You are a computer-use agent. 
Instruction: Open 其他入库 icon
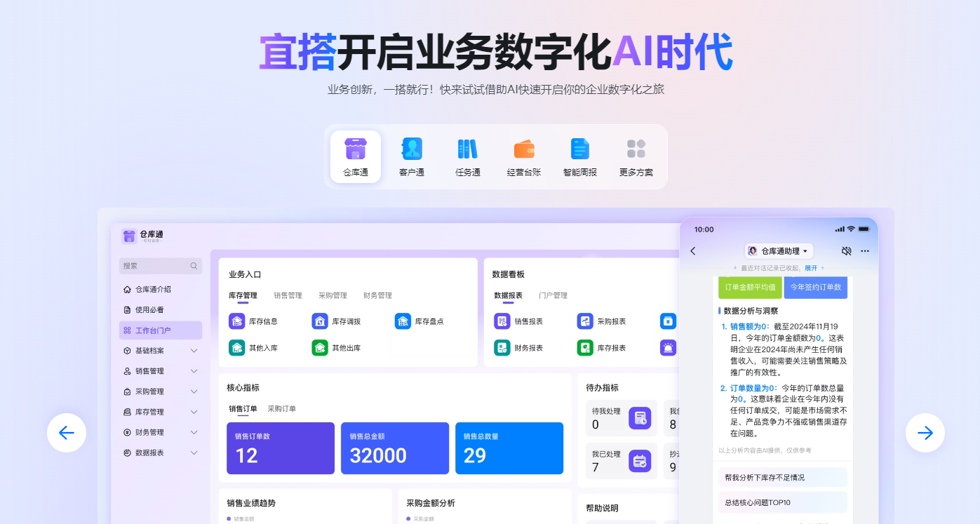pyautogui.click(x=237, y=347)
